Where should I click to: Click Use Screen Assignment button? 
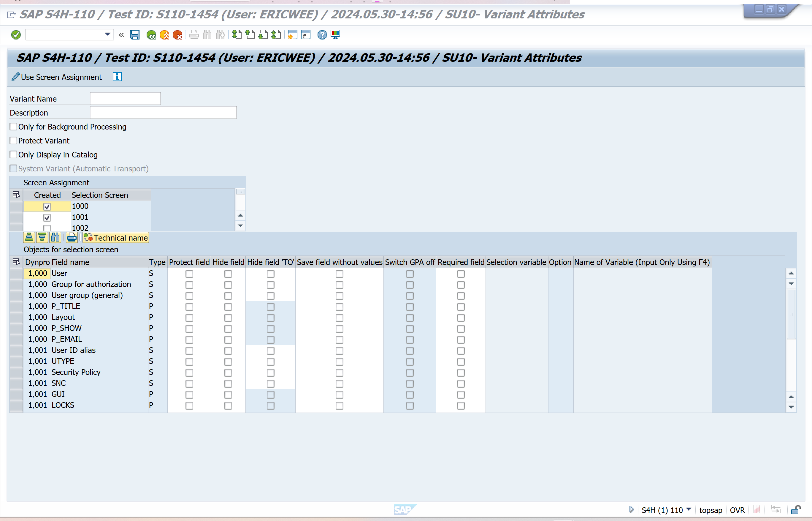coord(57,77)
